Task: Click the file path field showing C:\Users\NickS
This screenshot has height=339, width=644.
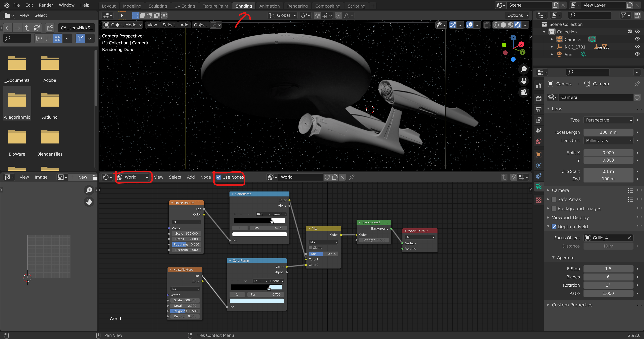Action: [x=76, y=28]
